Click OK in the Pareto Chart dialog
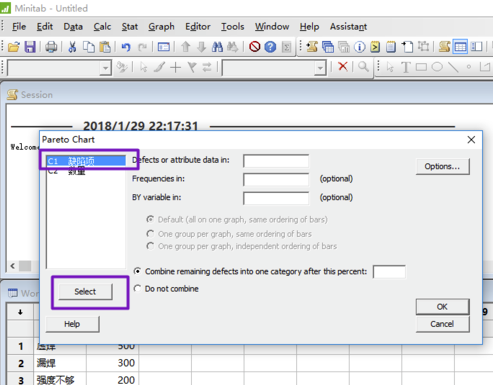493x385 pixels. (x=442, y=307)
